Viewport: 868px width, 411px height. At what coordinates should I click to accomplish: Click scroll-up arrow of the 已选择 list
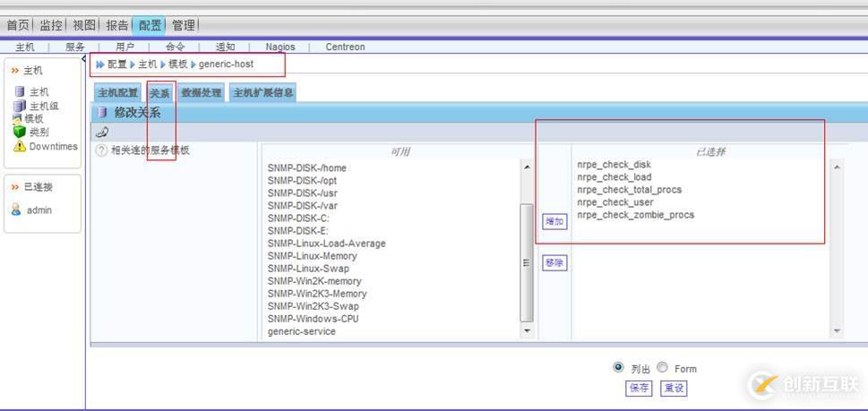[837, 167]
